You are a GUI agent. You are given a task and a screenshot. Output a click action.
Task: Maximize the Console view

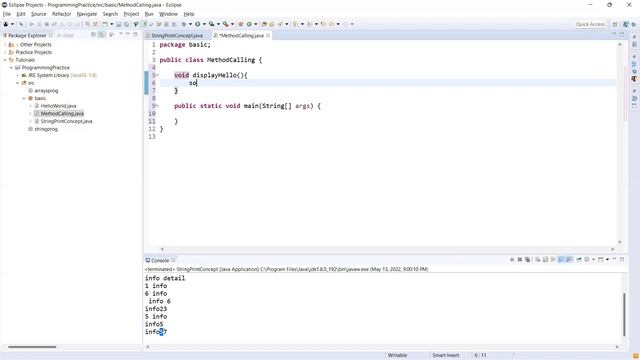[x=622, y=259]
